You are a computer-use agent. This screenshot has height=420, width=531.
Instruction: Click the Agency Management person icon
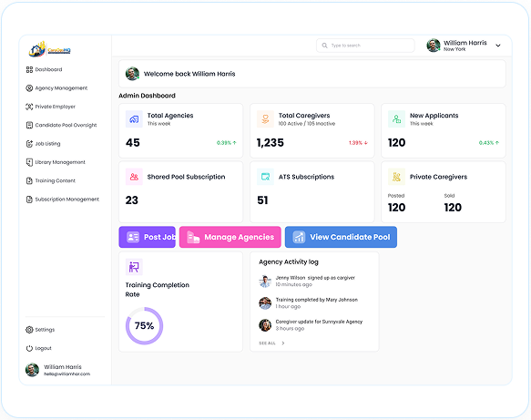(29, 88)
